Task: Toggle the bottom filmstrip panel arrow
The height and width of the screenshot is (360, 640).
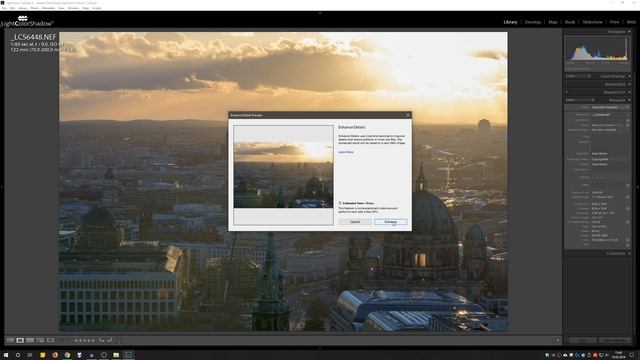Action: click(x=320, y=348)
